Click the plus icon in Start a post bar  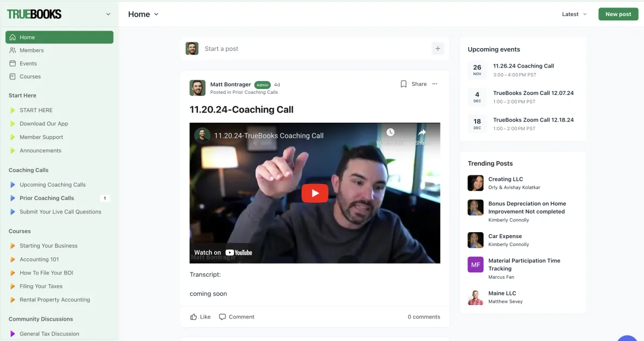tap(437, 49)
